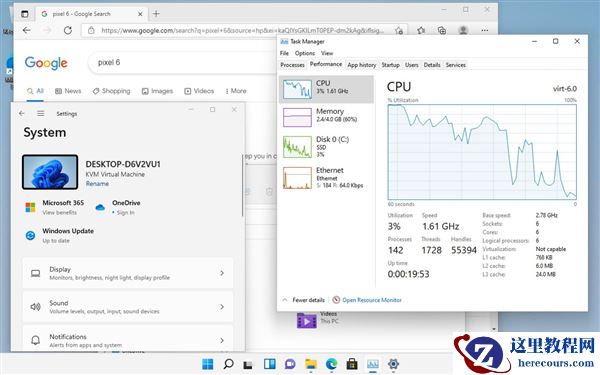Screen dimensions: 600x375
Task: Open Task Manager File menu
Action: [284, 53]
